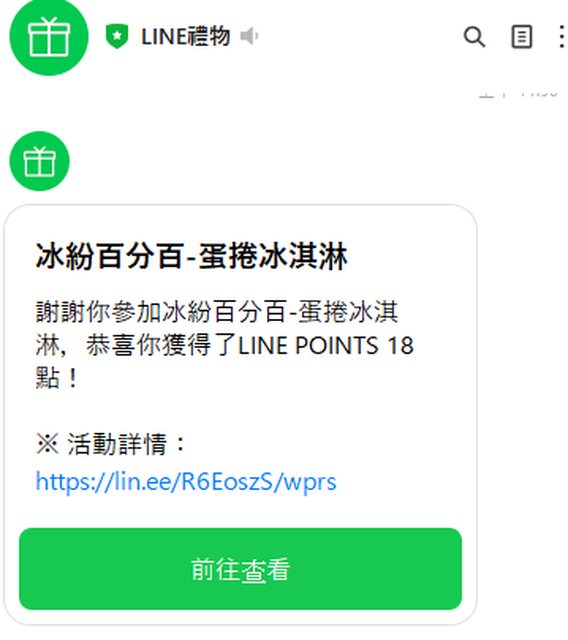Viewport: 568px width, 640px height.
Task: Click the LINE POINTS 18 text
Action: (326, 345)
